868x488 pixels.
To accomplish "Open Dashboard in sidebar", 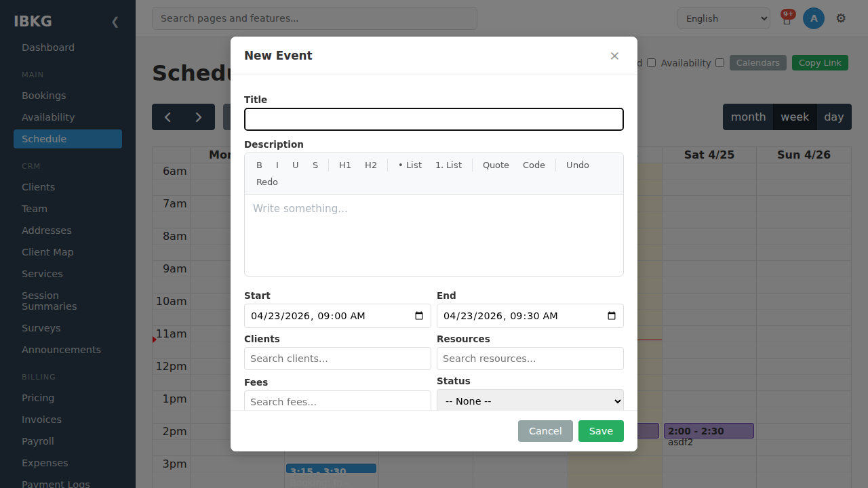I will pos(68,47).
